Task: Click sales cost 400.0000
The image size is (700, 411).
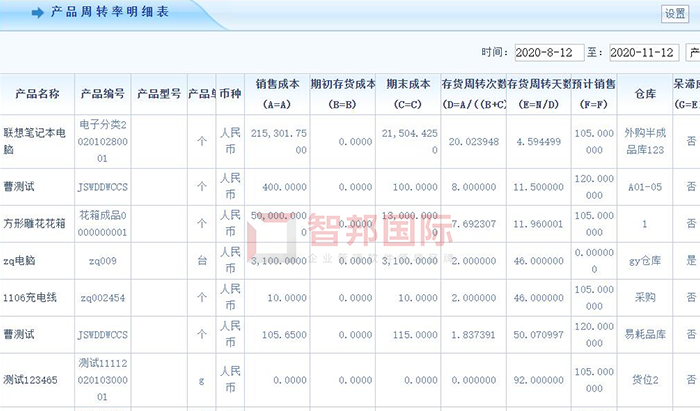Action: pos(284,187)
